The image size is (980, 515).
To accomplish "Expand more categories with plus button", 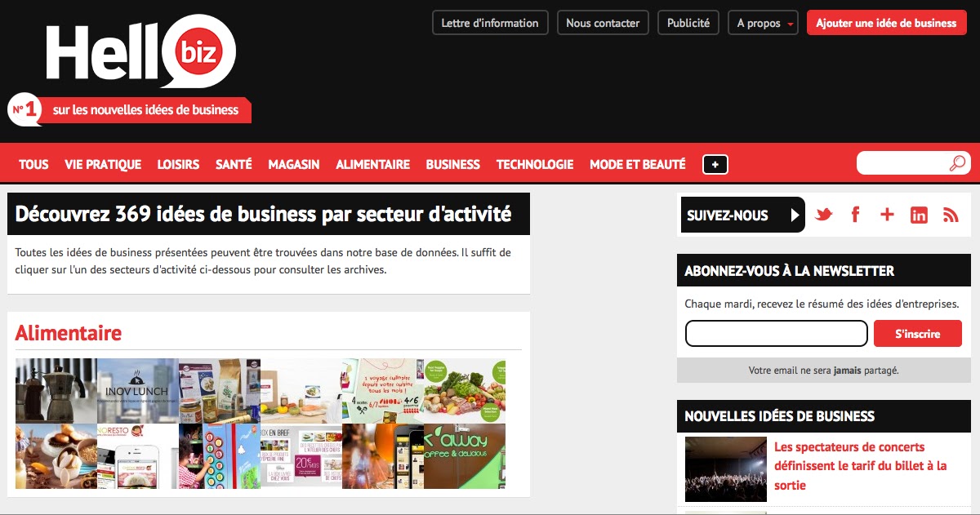I will click(715, 164).
